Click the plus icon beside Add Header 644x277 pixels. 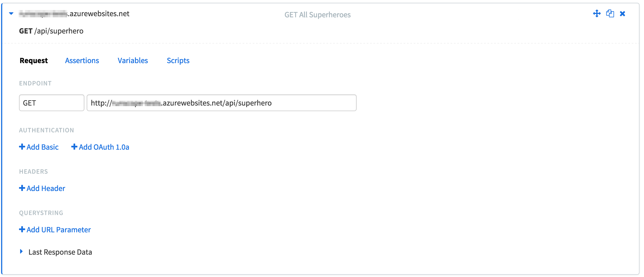22,188
